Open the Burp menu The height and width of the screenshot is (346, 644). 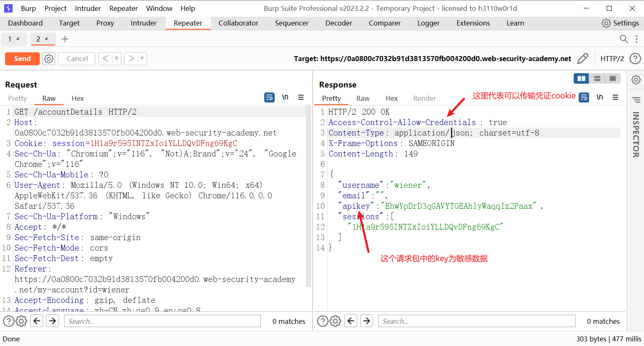tap(28, 8)
